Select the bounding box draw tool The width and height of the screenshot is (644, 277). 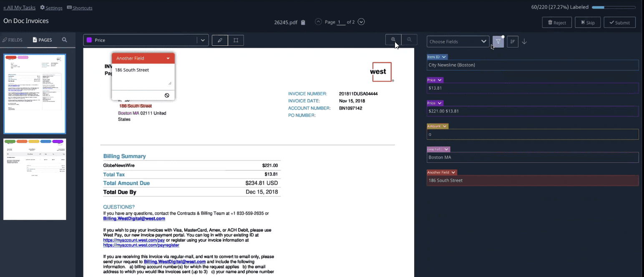(236, 40)
